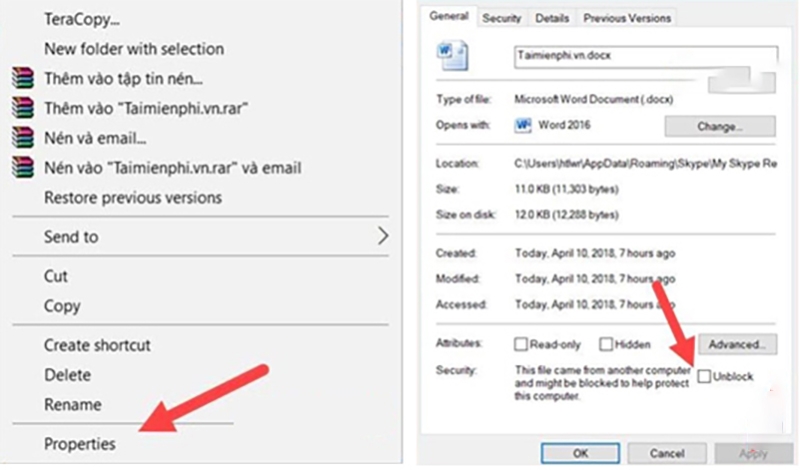Enable the Read-only attribute checkbox
Image resolution: width=800 pixels, height=470 pixels.
(x=520, y=345)
